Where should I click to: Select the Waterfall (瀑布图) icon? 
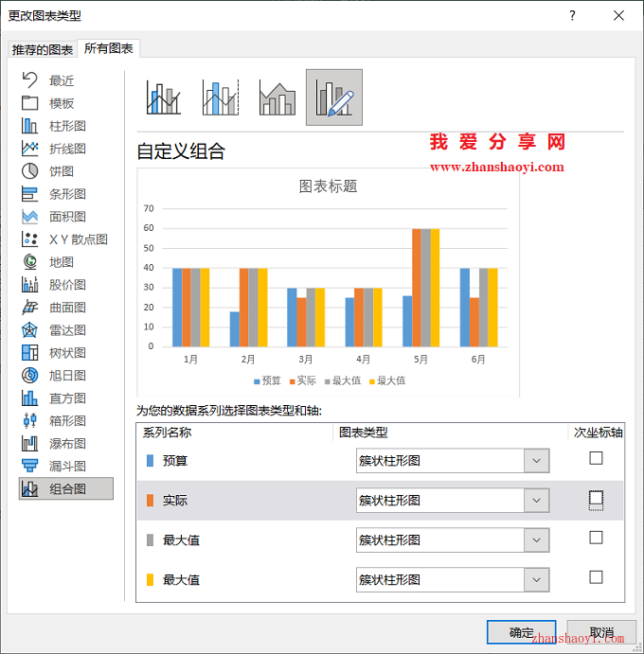coord(29,443)
